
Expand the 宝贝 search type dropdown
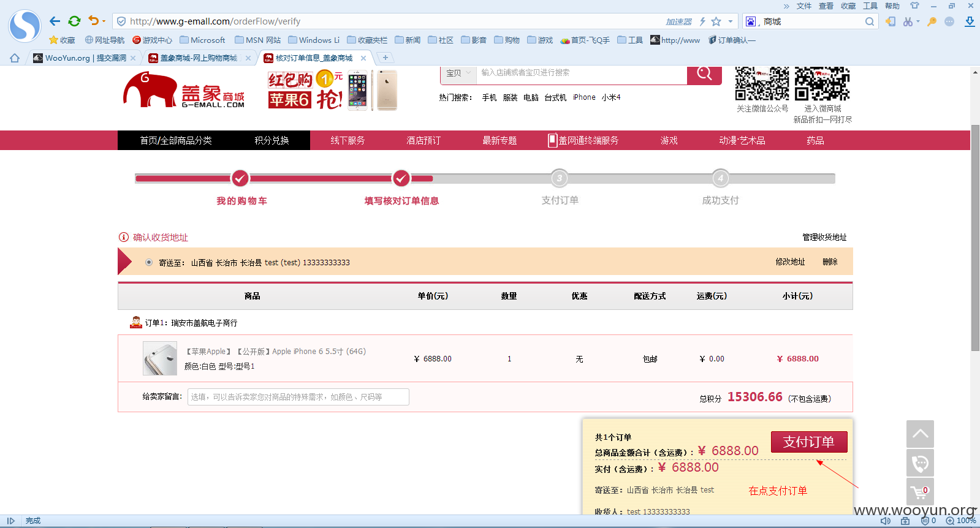point(458,73)
